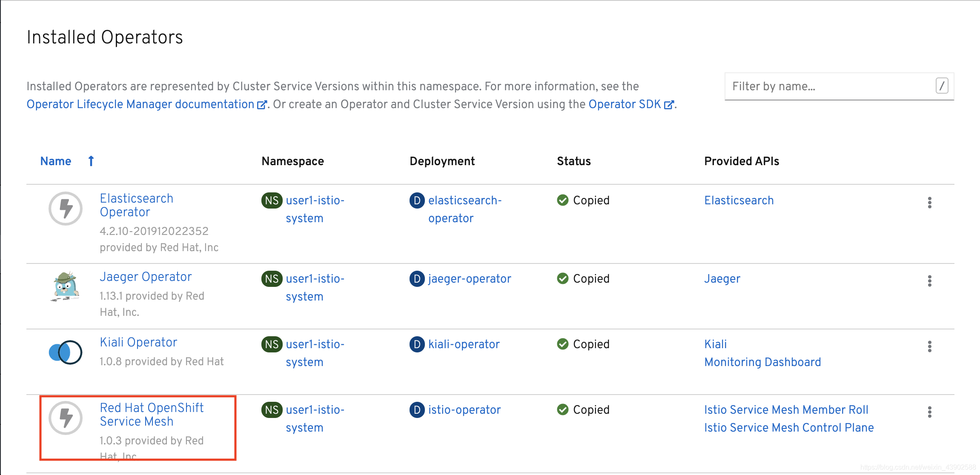
Task: Click the slash shortcut icon in filter box
Action: pyautogui.click(x=942, y=86)
